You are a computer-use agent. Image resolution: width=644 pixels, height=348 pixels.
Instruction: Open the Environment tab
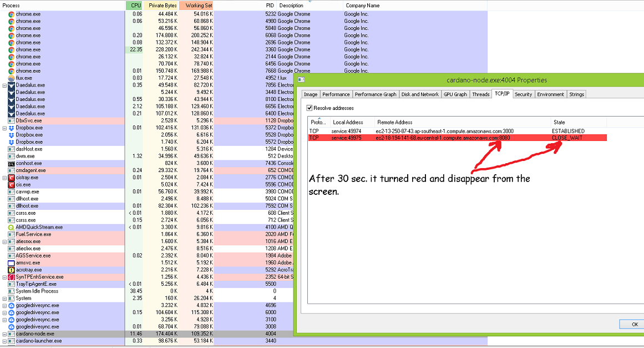coord(550,94)
